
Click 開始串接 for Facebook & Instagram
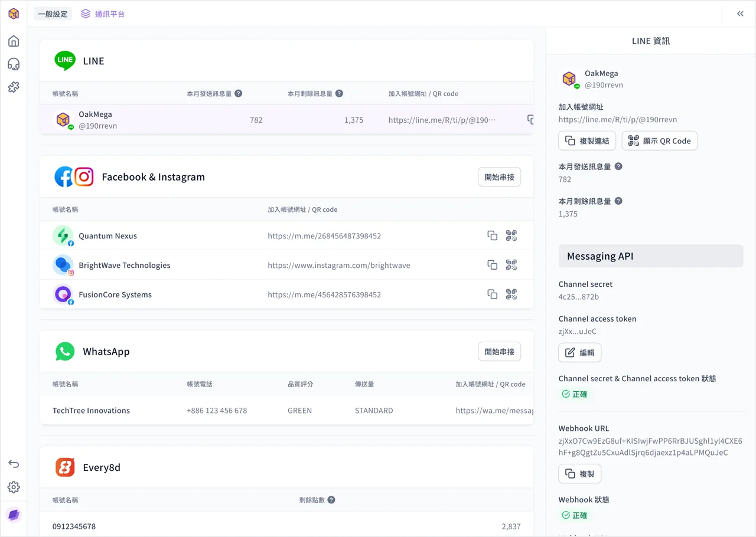point(499,176)
